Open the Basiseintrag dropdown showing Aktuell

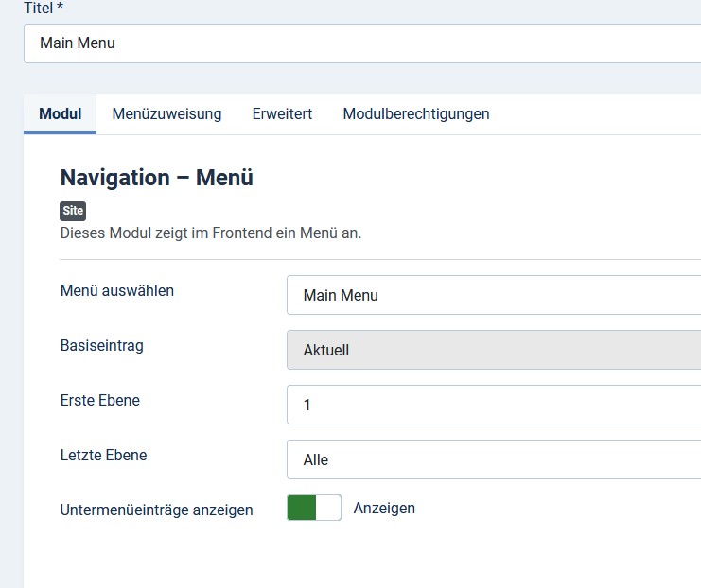click(494, 350)
